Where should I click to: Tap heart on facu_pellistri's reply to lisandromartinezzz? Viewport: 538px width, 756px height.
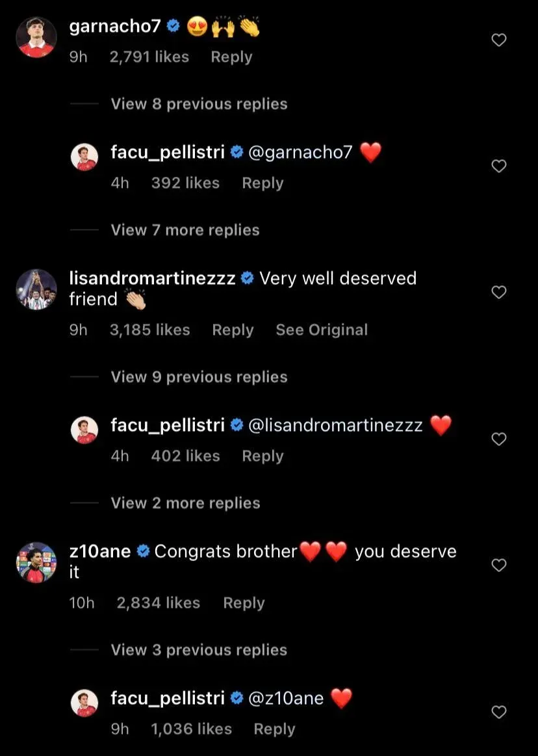tap(498, 439)
